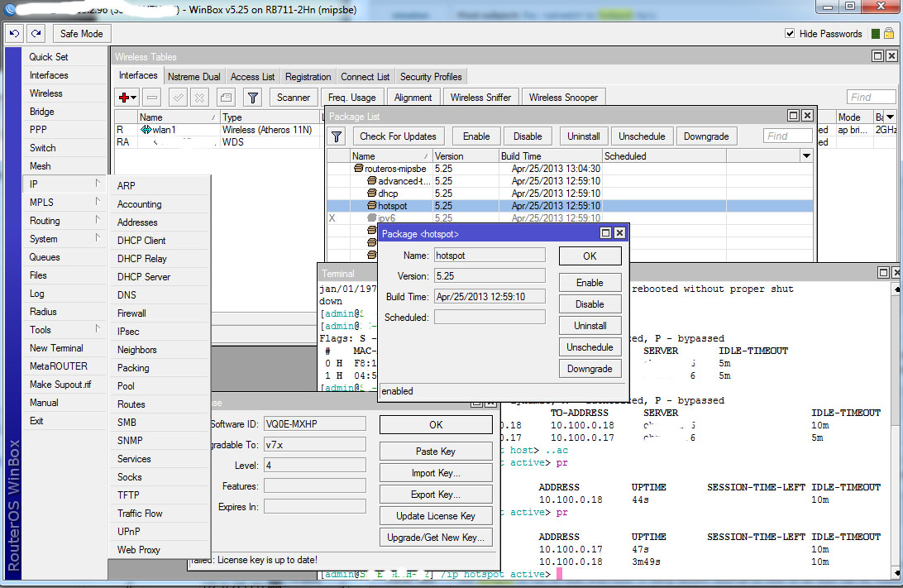
Task: Click the green status indicator in the toolbar
Action: pos(876,34)
